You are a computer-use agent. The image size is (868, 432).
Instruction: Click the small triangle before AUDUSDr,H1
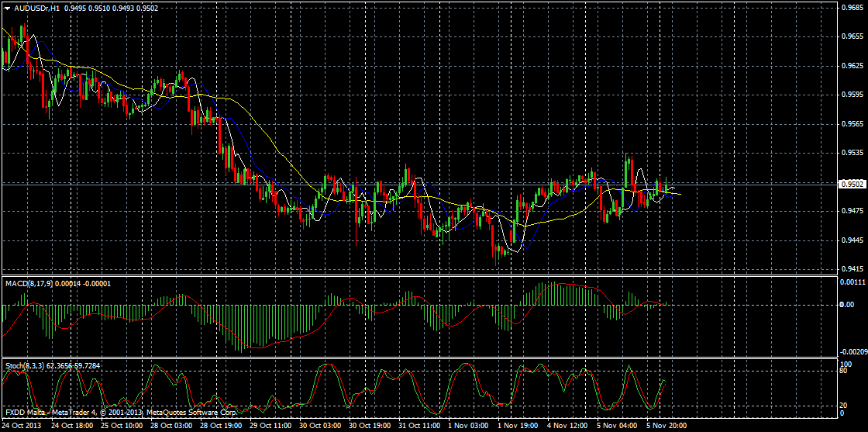click(x=8, y=8)
